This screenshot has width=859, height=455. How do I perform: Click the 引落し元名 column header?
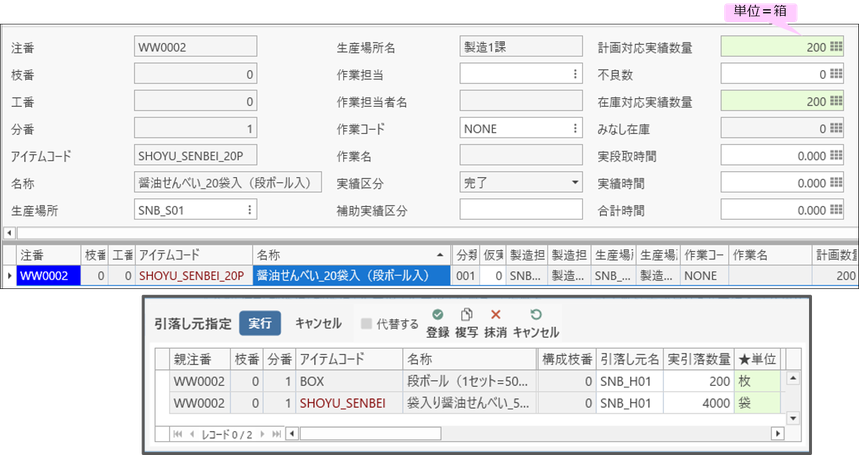coord(630,359)
